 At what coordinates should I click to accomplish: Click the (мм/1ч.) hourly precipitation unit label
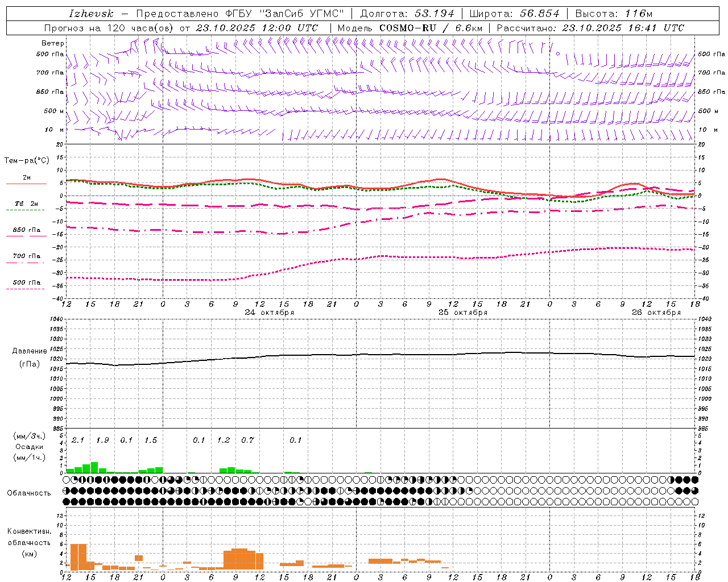30,457
